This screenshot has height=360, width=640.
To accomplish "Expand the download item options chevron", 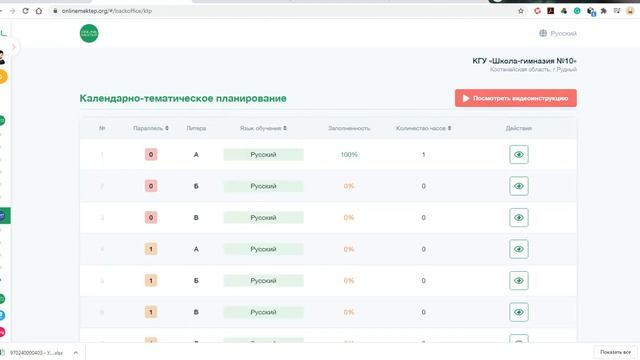I will (x=76, y=353).
